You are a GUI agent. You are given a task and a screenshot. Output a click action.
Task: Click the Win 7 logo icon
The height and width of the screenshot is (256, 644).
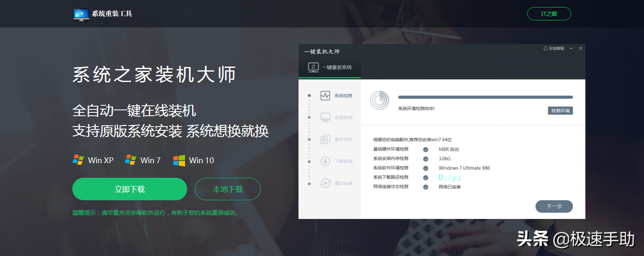click(x=131, y=160)
